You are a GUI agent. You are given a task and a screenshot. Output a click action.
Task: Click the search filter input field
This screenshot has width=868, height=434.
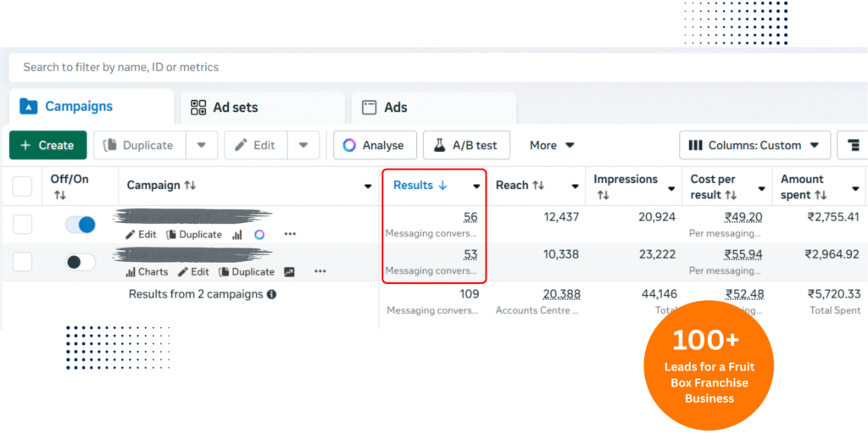424,67
